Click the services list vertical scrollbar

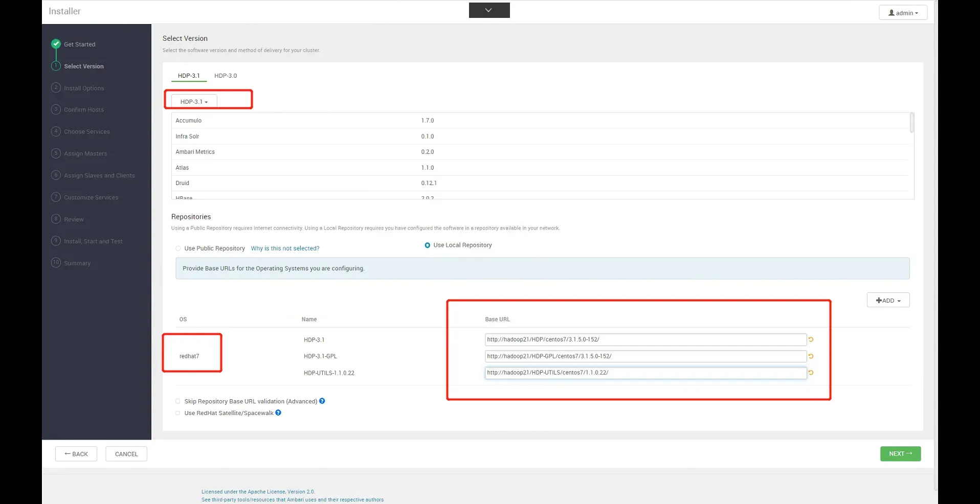(912, 123)
